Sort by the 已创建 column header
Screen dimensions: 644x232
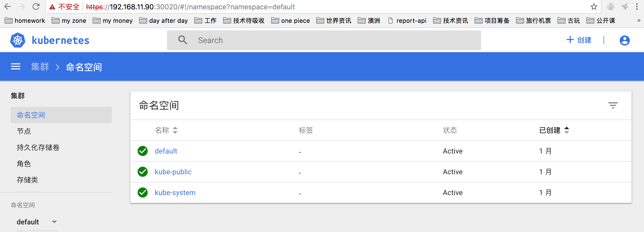click(x=554, y=130)
